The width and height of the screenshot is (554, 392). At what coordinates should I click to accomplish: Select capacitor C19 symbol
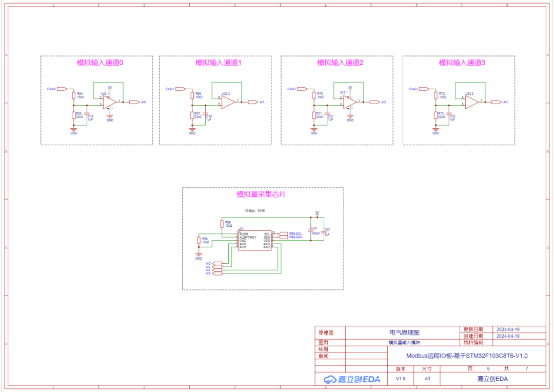click(x=205, y=114)
